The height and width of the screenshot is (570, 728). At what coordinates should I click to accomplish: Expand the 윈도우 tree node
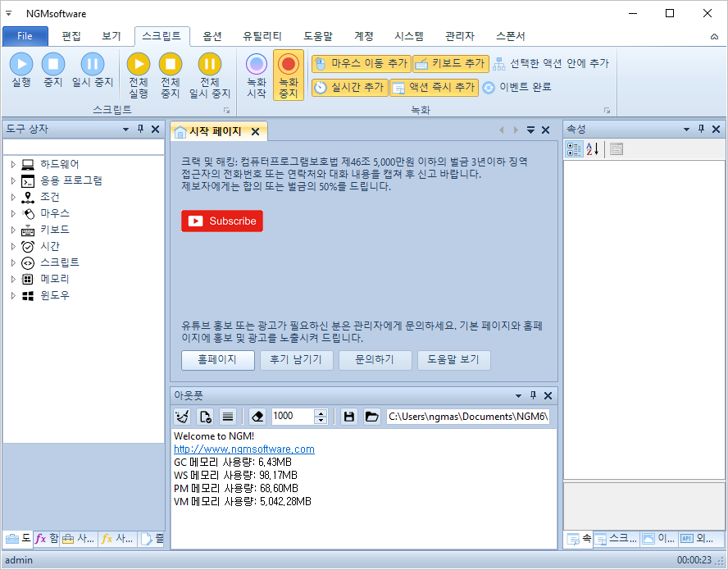point(13,295)
